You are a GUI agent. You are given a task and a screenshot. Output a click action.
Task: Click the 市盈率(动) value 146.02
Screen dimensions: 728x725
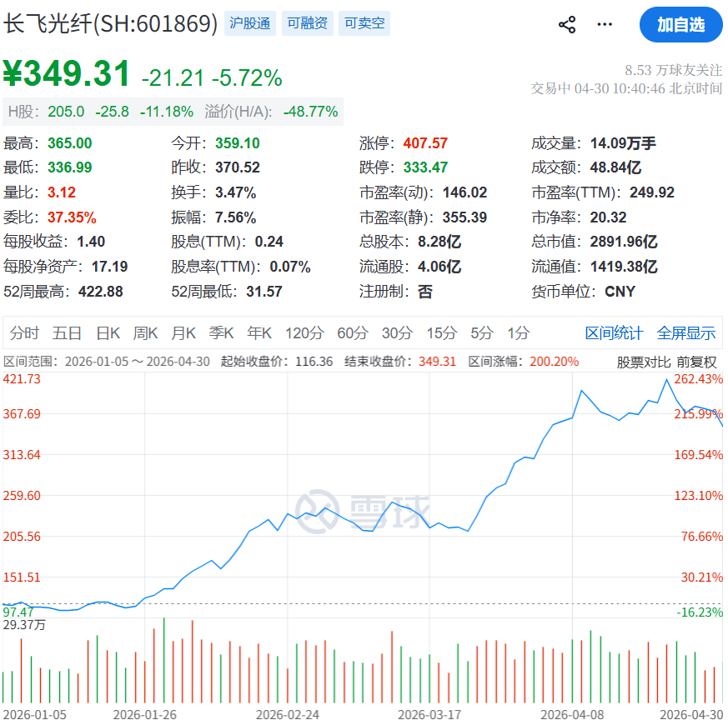click(464, 192)
